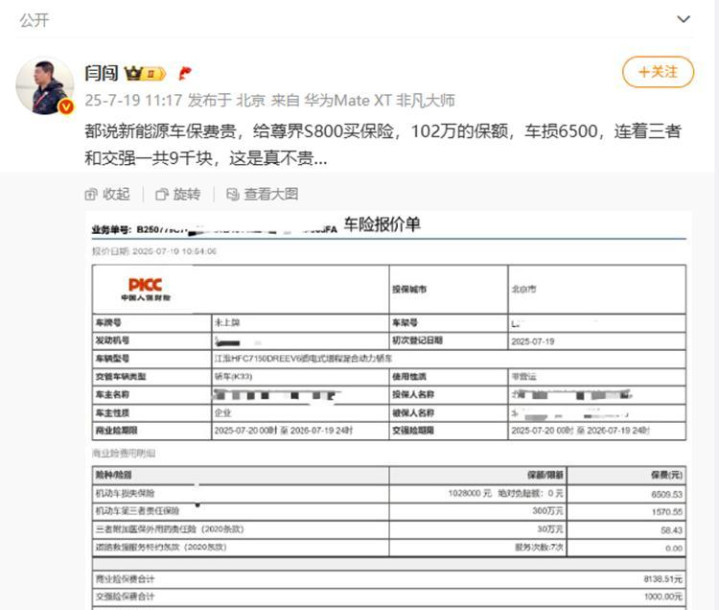
Task: Click the 车险报价单 document title
Action: (x=382, y=224)
